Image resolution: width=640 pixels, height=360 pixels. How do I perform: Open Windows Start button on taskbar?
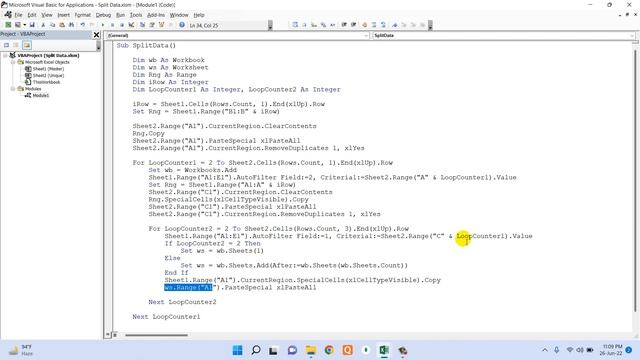click(x=237, y=350)
